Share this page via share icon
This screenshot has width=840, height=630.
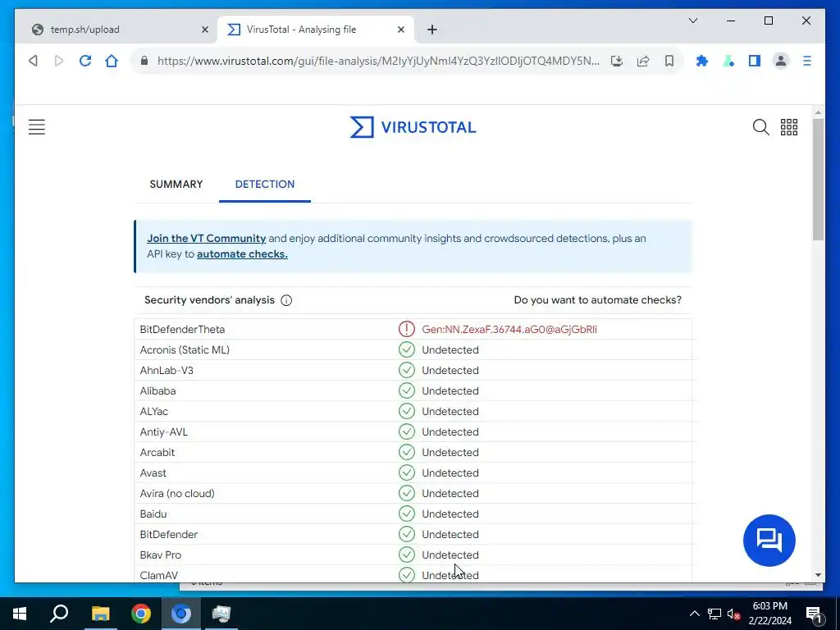[x=643, y=61]
